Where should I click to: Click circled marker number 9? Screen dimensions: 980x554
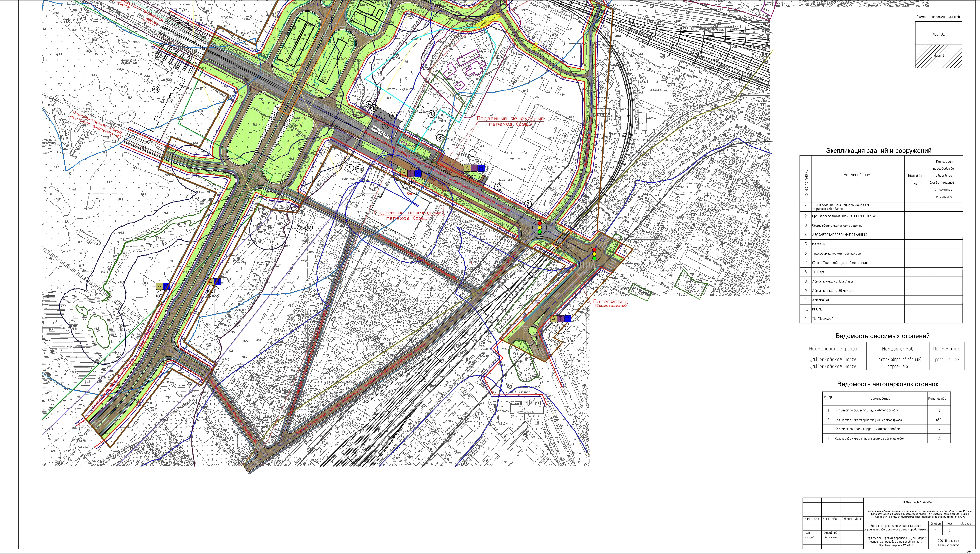pos(350,168)
